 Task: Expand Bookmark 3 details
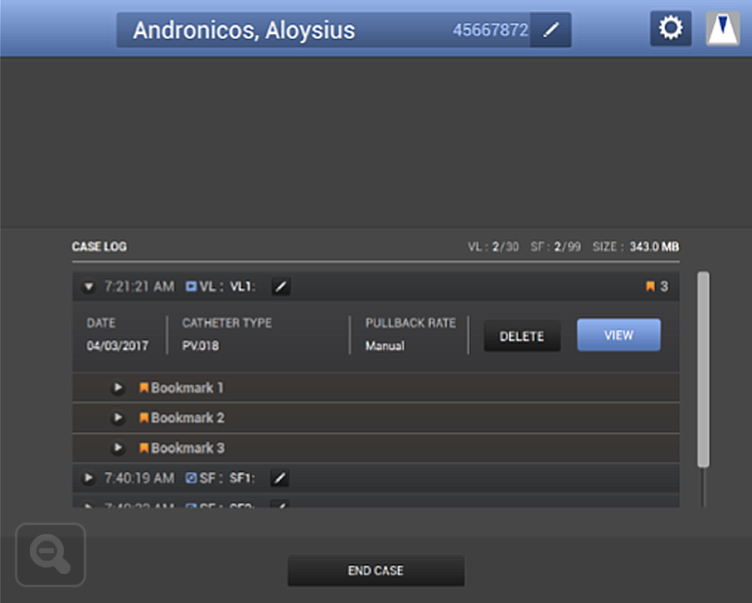[x=118, y=448]
